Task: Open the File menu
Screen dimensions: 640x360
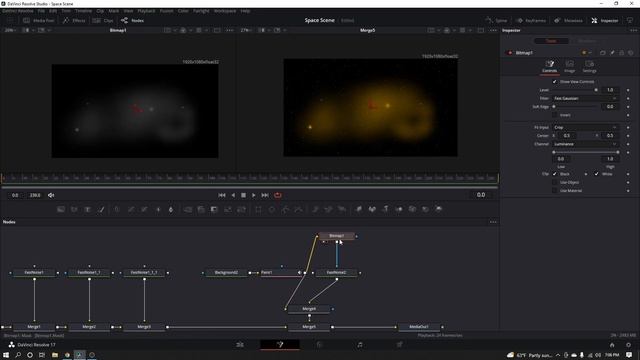Action: tap(41, 11)
